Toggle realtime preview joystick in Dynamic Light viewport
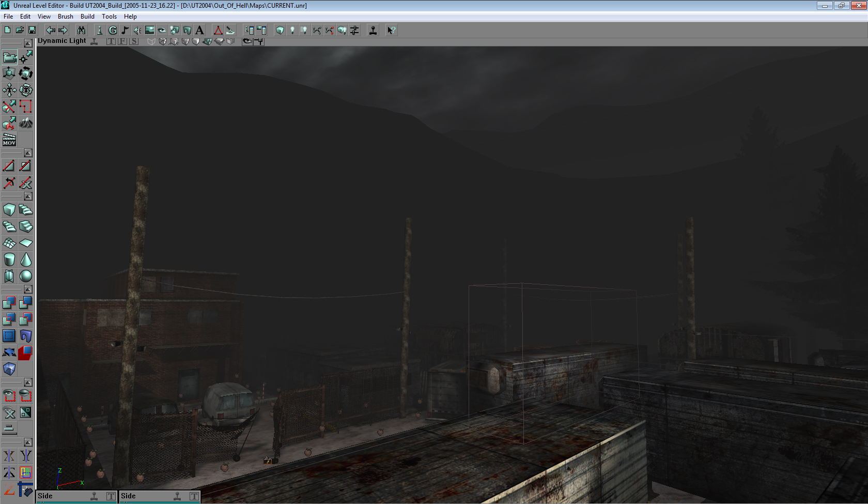868x504 pixels. click(94, 41)
